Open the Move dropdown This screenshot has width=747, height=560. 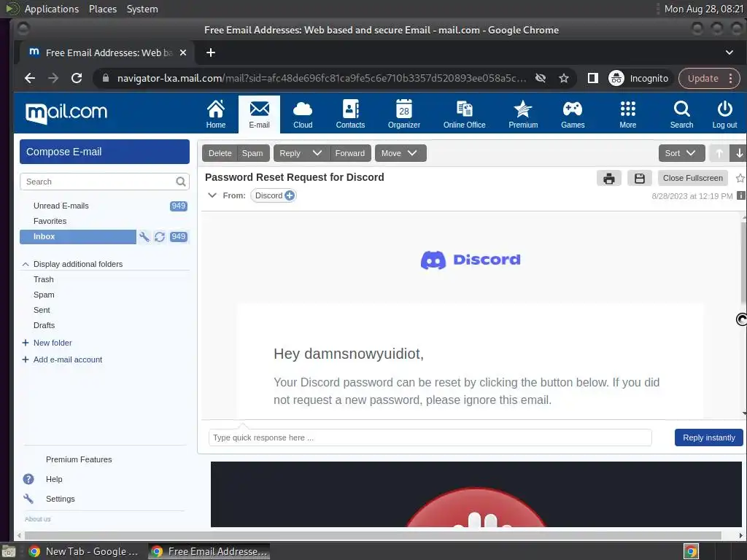point(400,153)
